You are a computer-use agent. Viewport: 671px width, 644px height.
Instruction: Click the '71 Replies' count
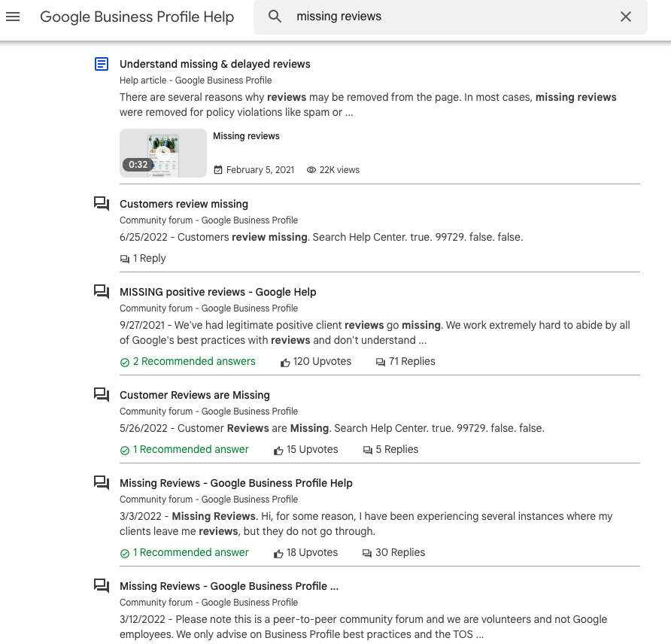tap(411, 362)
